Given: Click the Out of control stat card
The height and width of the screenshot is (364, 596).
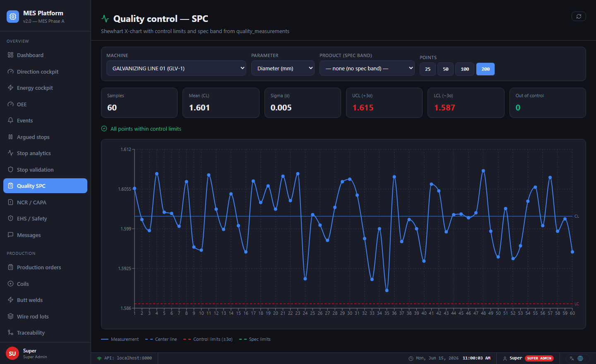Looking at the screenshot, I should [548, 103].
